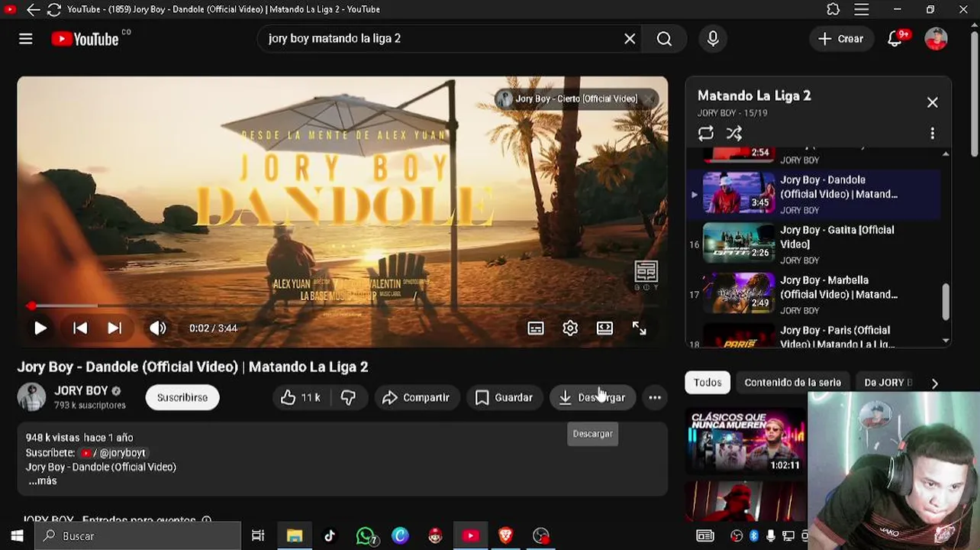This screenshot has height=550, width=980.
Task: Open player settings gear
Action: (x=570, y=328)
